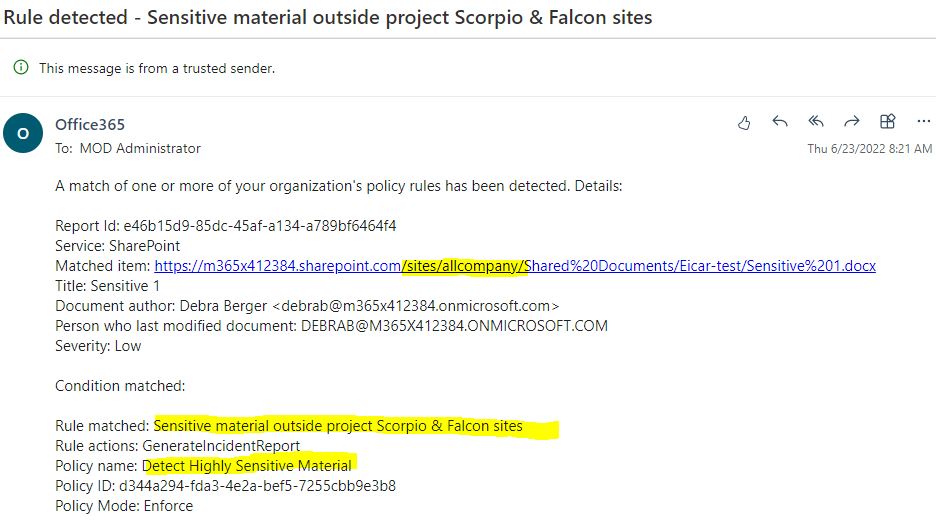This screenshot has height=523, width=936.
Task: Open the Apps add-ins grid icon
Action: click(x=887, y=122)
